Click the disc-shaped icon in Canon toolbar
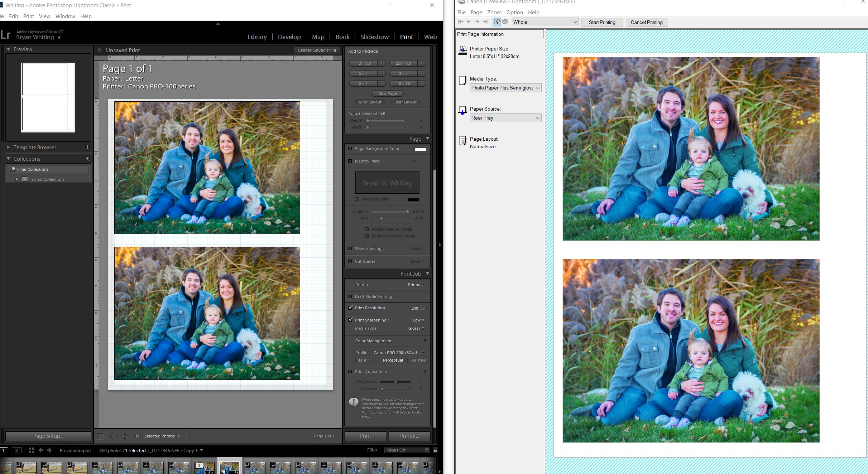 click(x=505, y=22)
